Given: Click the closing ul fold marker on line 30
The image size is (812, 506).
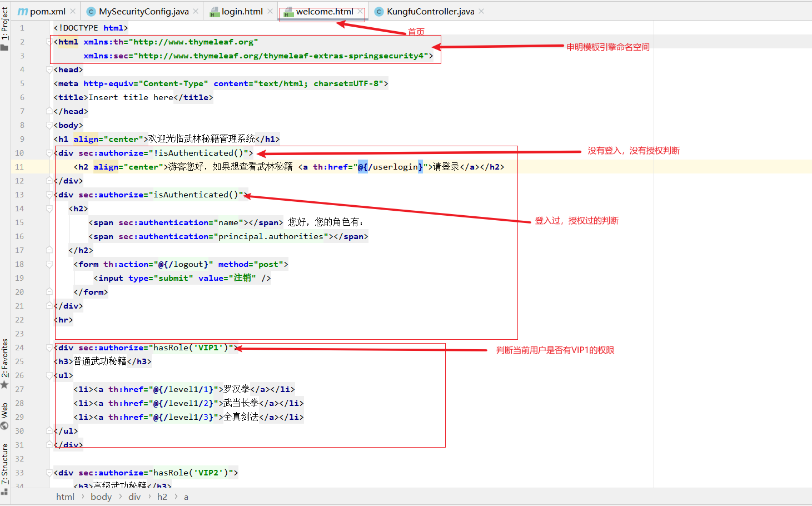Looking at the screenshot, I should 49,431.
